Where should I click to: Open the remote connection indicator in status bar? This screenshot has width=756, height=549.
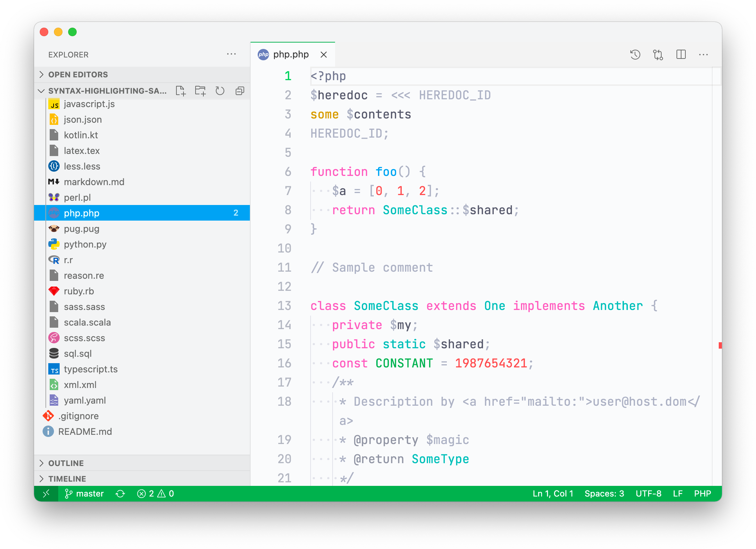pyautogui.click(x=46, y=493)
